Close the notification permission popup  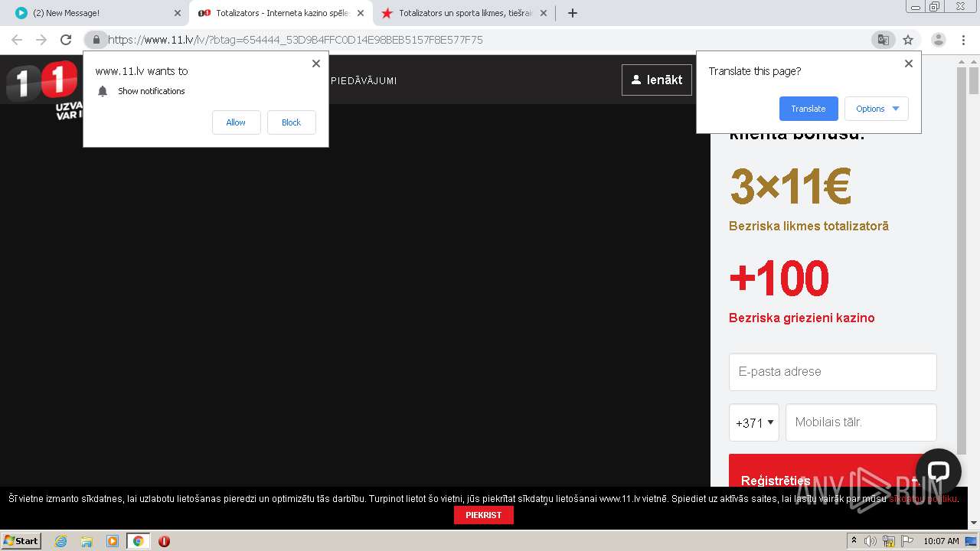coord(316,64)
